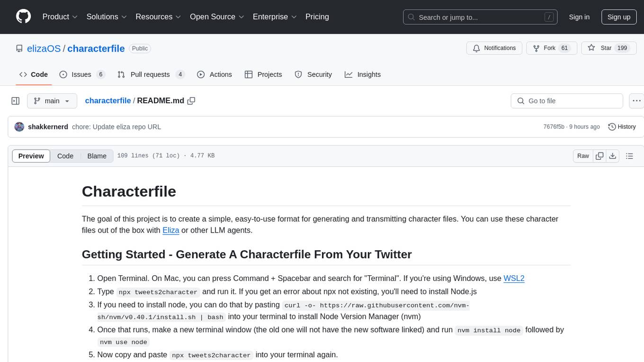Select the Preview view toggle

[x=31, y=156]
